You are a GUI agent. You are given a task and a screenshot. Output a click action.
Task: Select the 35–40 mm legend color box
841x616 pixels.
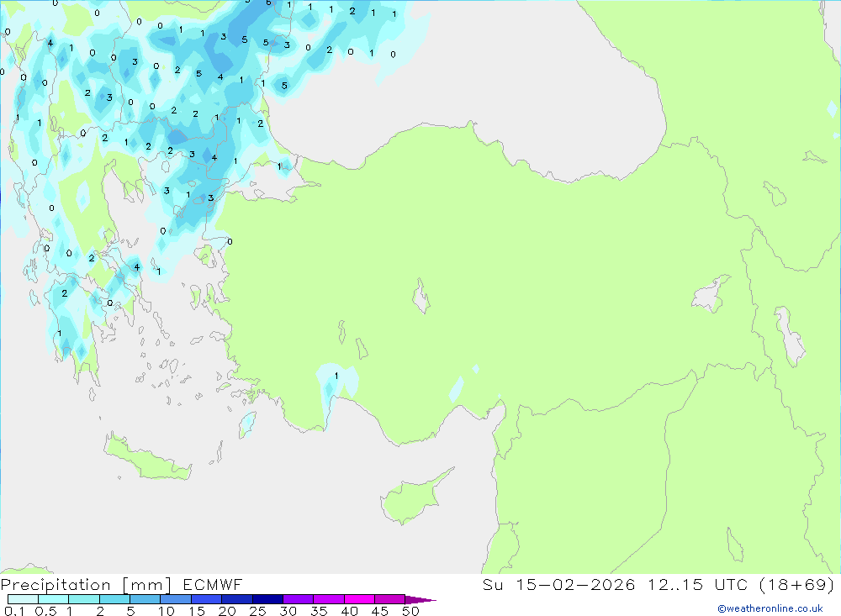click(x=329, y=599)
